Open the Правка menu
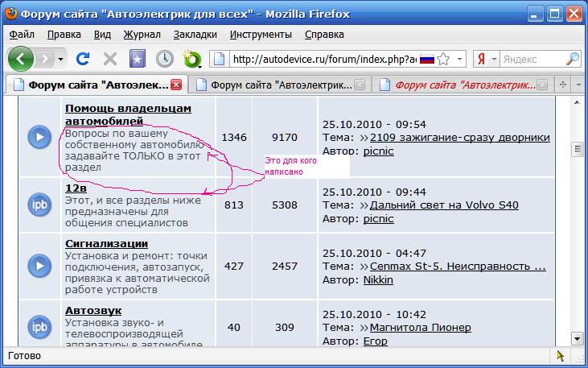 coord(64,35)
